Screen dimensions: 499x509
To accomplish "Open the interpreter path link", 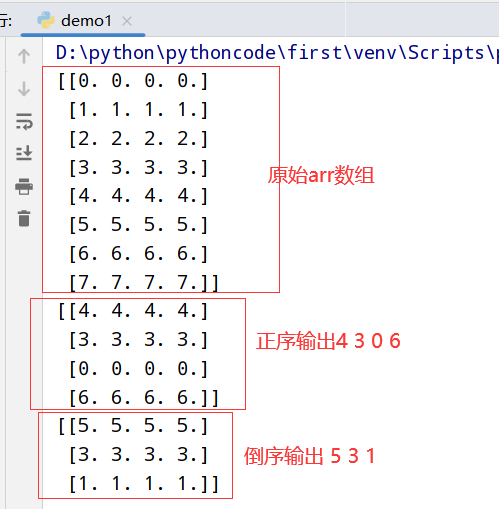I will coord(277,53).
